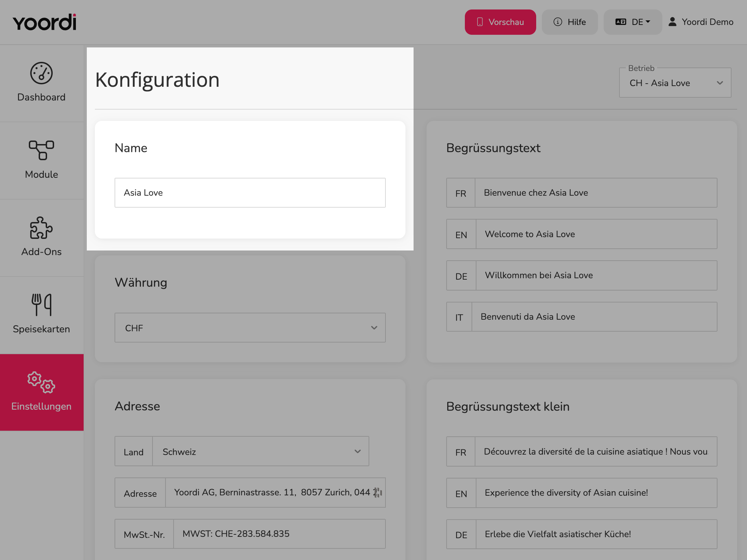Click the Vorschau button

click(500, 22)
